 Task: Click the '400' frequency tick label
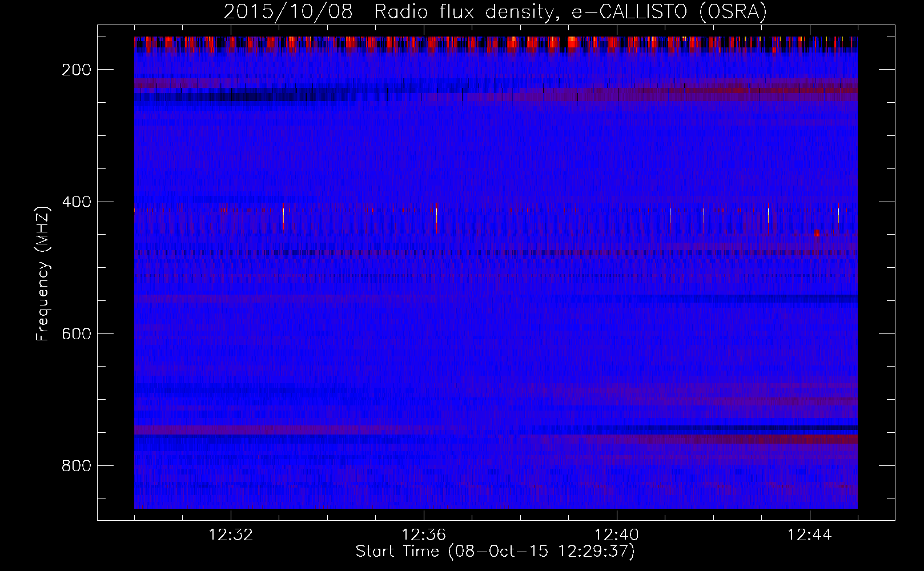(x=77, y=202)
